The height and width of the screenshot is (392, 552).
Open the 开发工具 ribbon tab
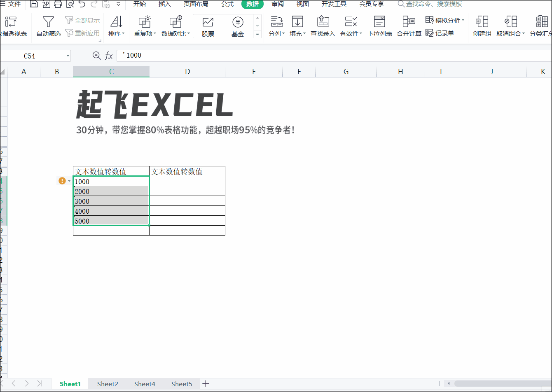(334, 4)
